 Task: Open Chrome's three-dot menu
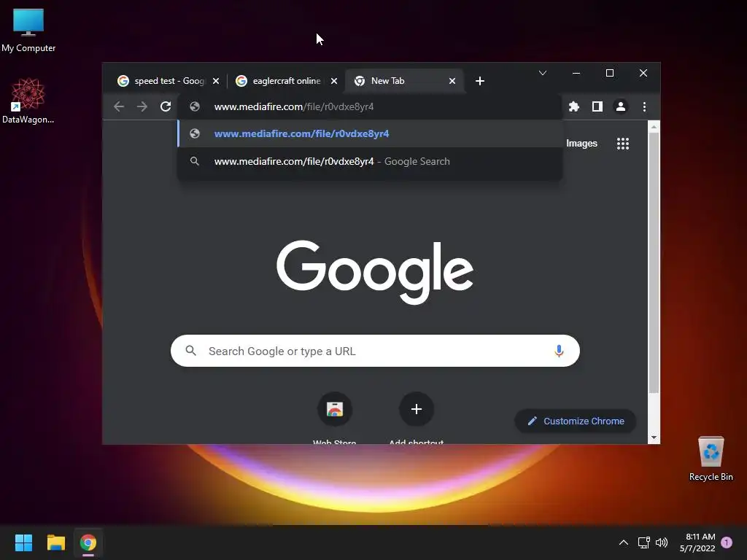644,106
